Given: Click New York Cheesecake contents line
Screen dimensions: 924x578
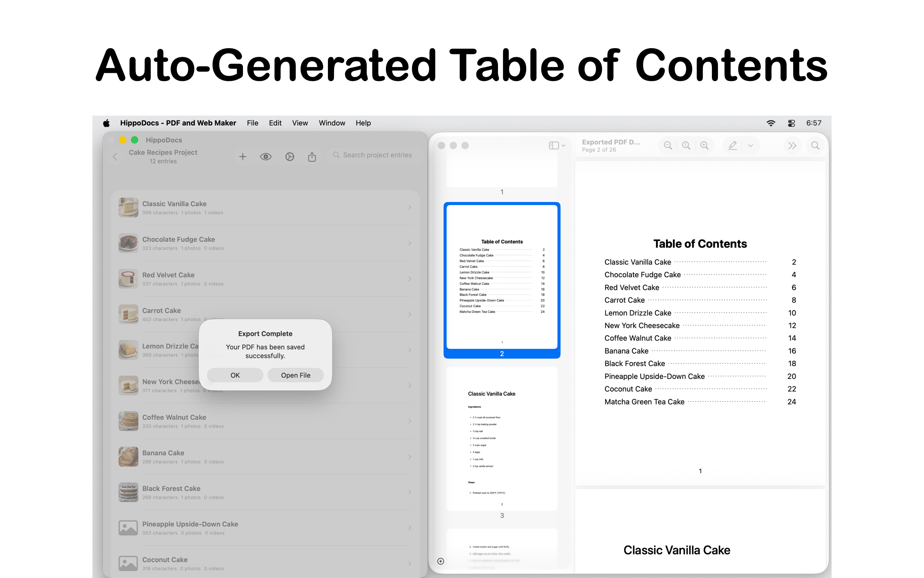Looking at the screenshot, I should 700,326.
